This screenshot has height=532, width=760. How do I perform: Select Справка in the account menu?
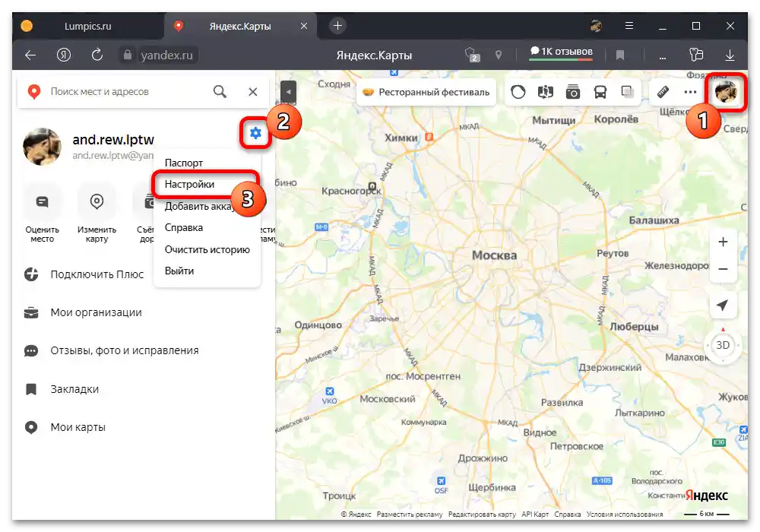184,228
